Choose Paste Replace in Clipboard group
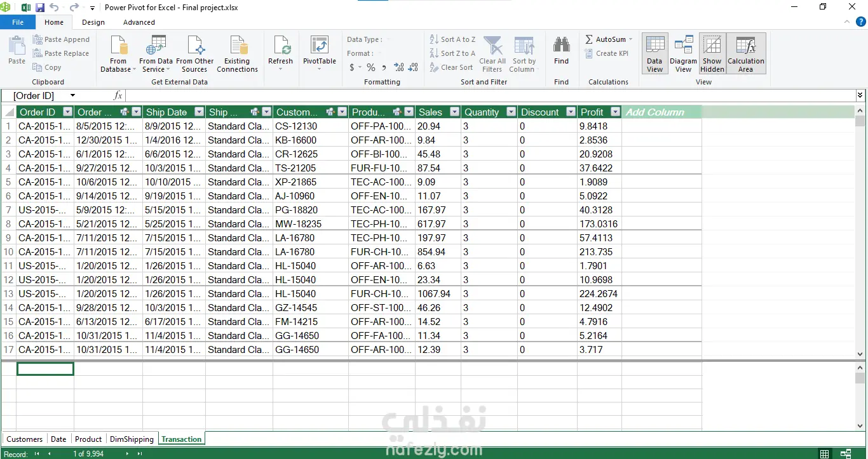 tap(61, 53)
